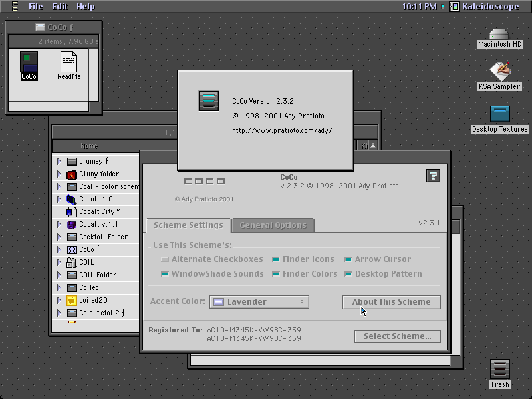Open the Accent Color Lavender popup menu

pyautogui.click(x=259, y=302)
